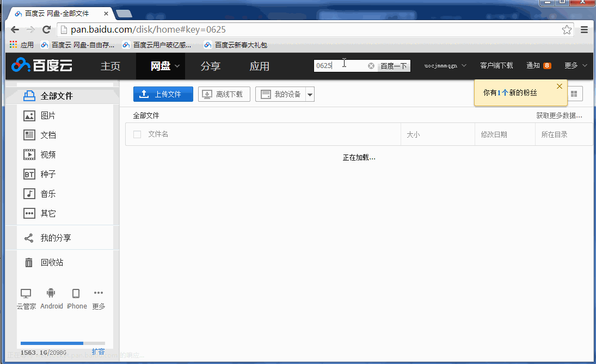This screenshot has width=596, height=364.
Task: Open the Baidu Cloud users bookmark
Action: coord(157,45)
